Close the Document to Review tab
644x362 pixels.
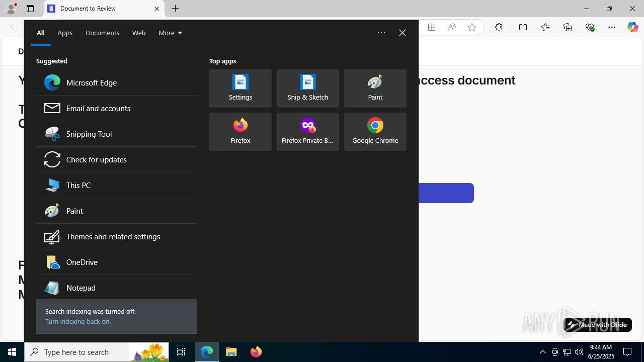156,9
